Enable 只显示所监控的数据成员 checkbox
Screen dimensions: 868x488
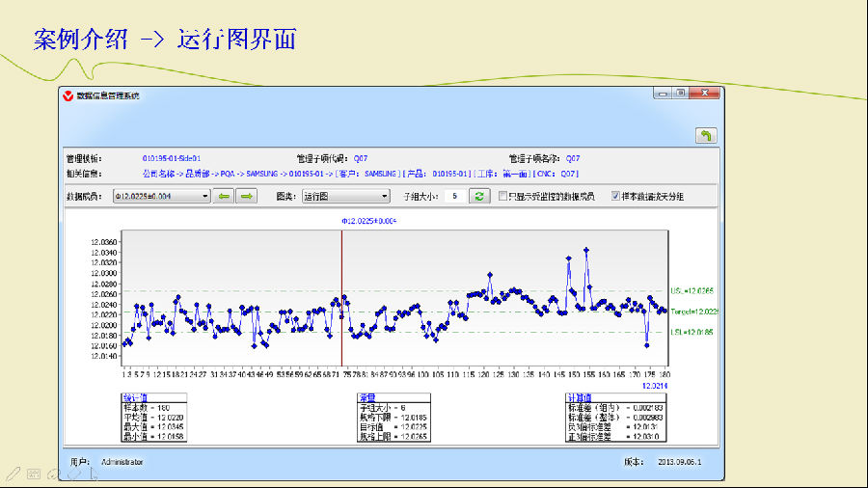(503, 196)
